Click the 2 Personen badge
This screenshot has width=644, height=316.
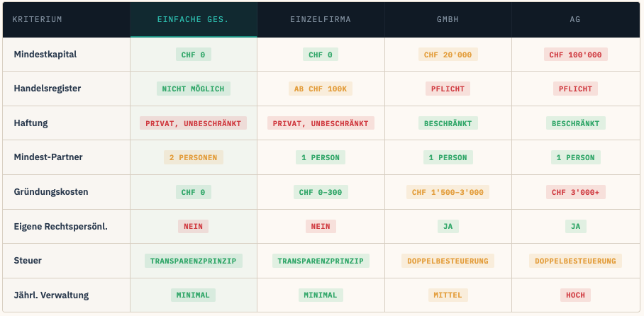[193, 157]
